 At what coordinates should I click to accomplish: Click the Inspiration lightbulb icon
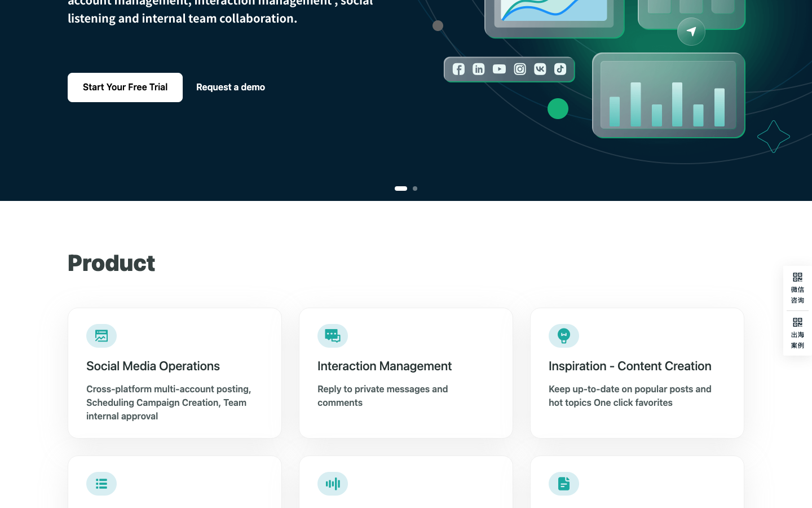tap(564, 336)
